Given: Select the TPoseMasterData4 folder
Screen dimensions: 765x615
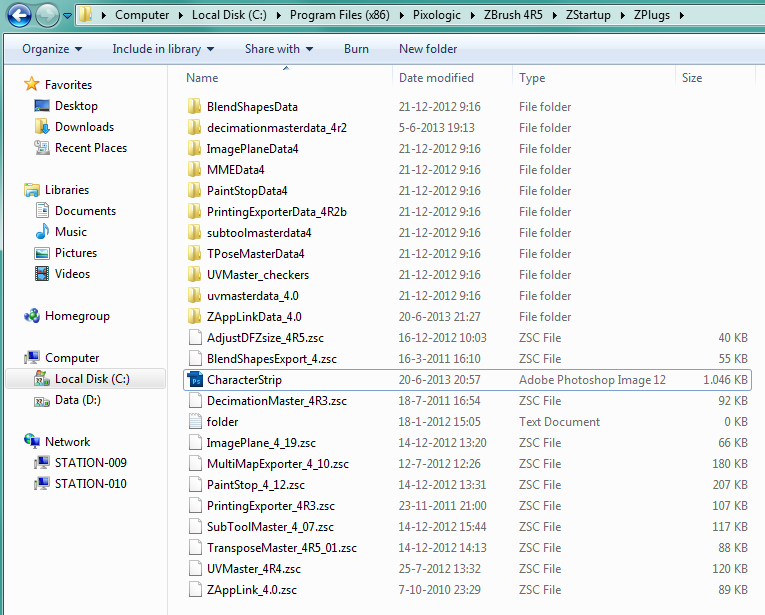Looking at the screenshot, I should [x=255, y=254].
